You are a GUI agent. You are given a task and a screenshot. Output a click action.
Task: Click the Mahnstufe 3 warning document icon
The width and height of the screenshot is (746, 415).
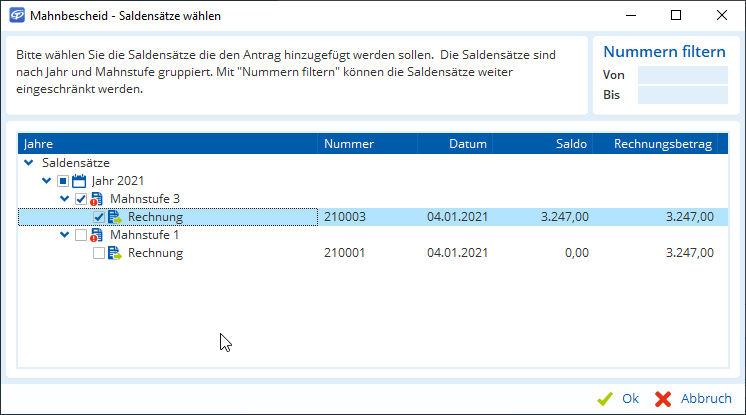tap(97, 199)
